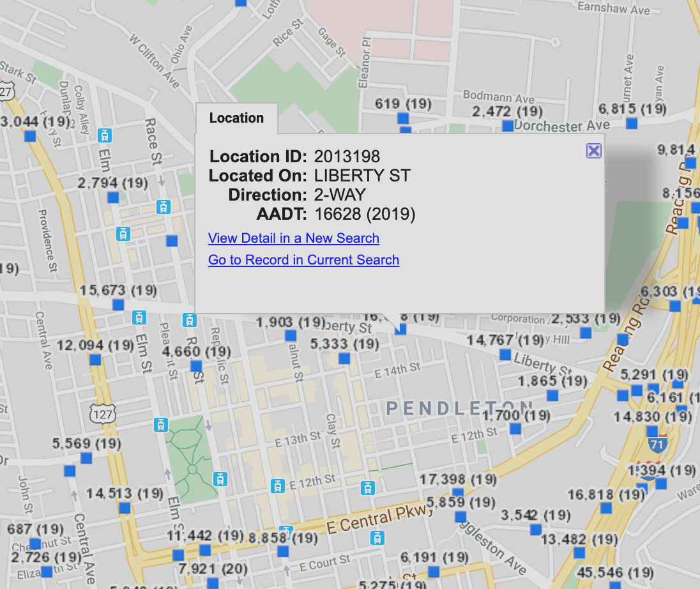Select the 4,660 (19) count marker

196,366
